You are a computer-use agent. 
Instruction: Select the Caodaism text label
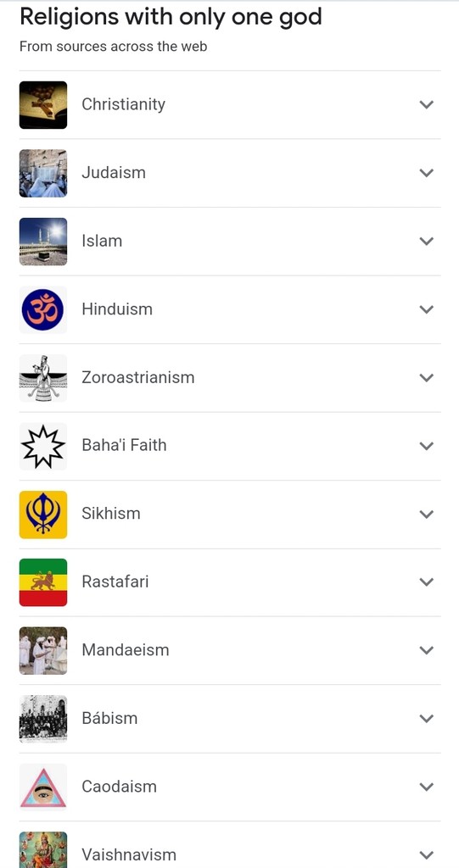pos(119,786)
